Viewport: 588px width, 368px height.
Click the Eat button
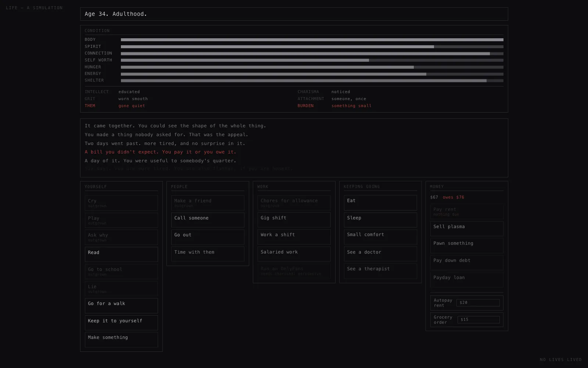point(380,203)
